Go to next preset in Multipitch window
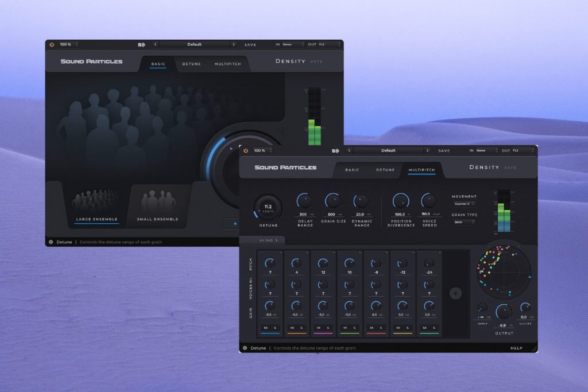This screenshot has width=588, height=392. 427,150
